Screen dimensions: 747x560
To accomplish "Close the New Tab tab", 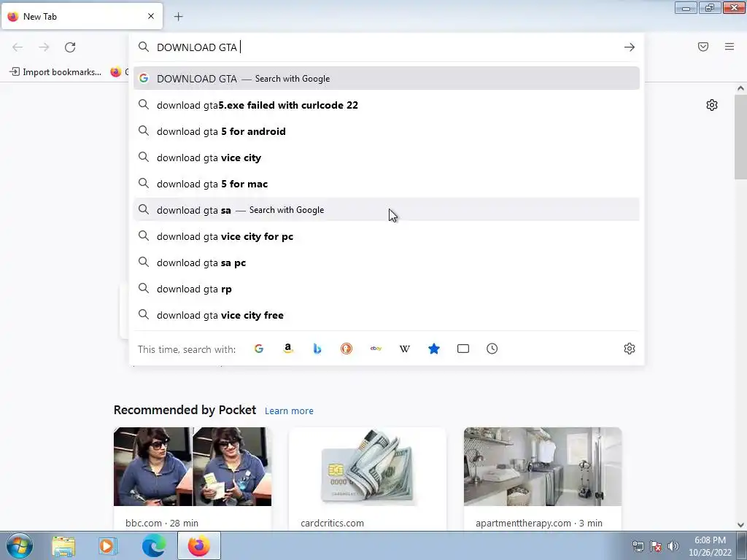I will click(x=151, y=16).
